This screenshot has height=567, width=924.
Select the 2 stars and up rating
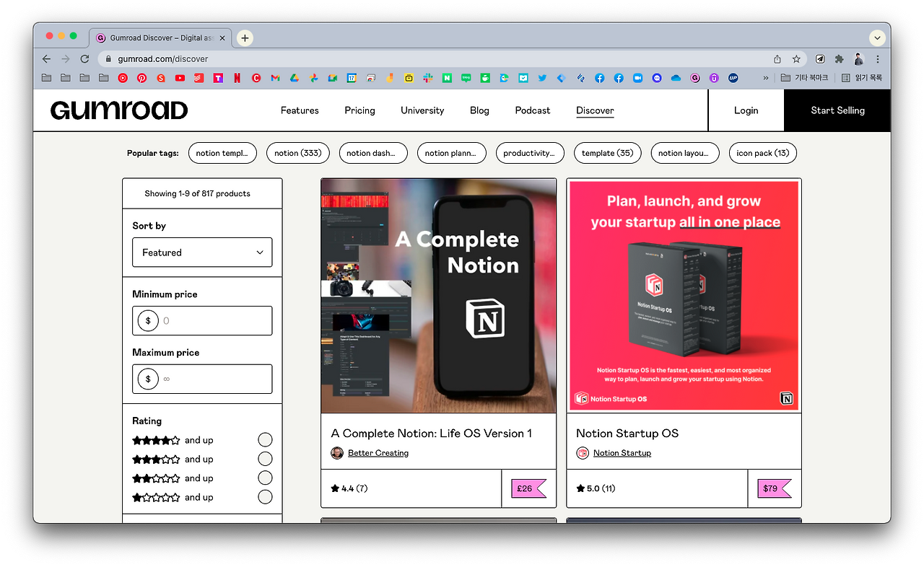tap(265, 478)
